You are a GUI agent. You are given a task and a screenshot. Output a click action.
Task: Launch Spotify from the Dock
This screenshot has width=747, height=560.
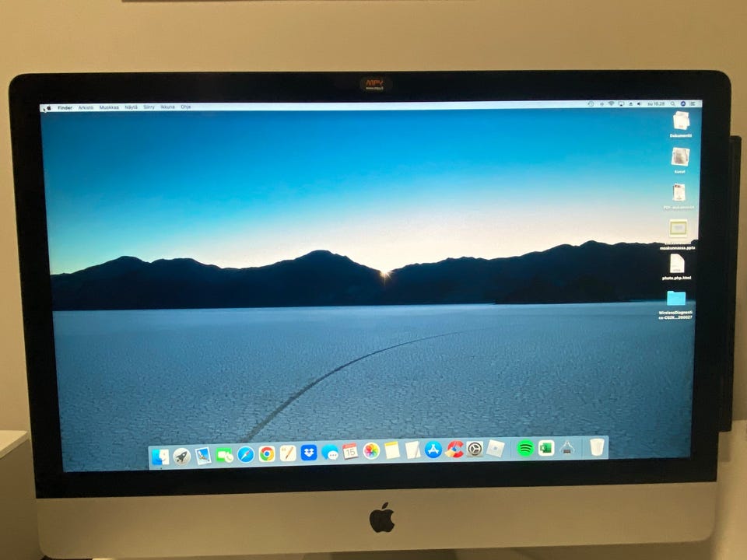click(x=525, y=448)
